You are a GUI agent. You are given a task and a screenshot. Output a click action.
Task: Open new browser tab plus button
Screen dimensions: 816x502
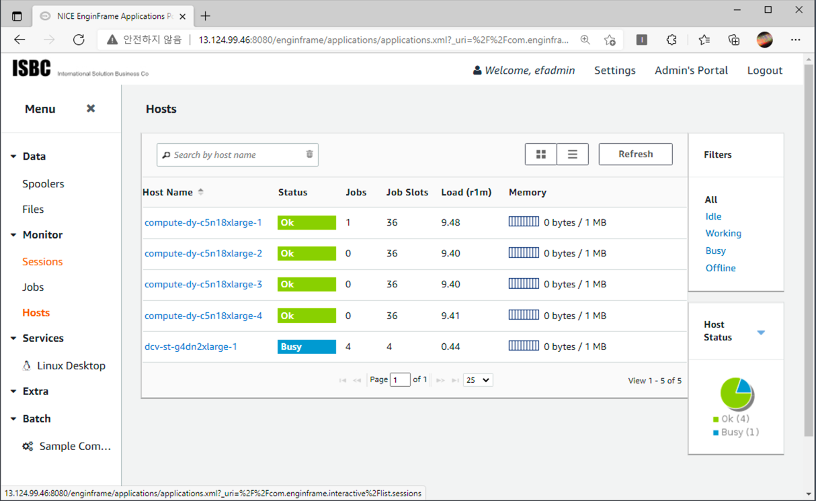click(206, 16)
